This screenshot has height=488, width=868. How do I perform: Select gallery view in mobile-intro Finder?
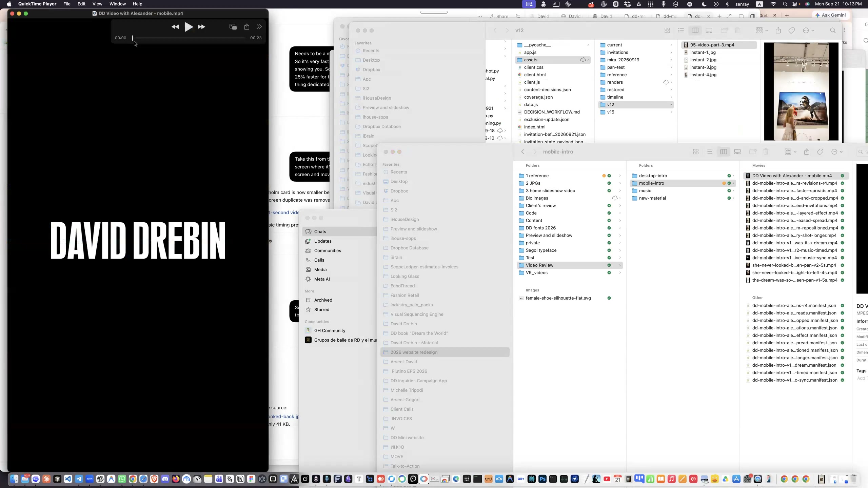[737, 152]
